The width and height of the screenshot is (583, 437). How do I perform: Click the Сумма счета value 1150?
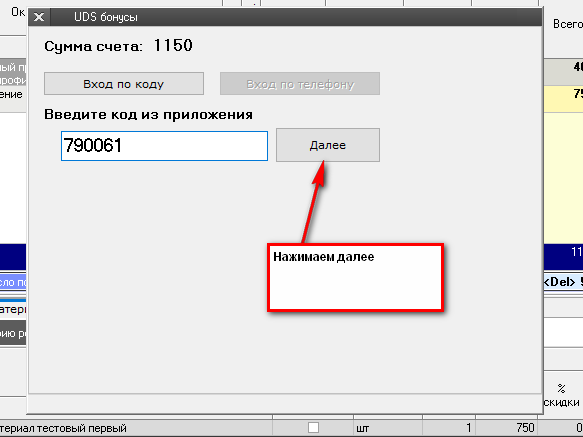point(173,46)
